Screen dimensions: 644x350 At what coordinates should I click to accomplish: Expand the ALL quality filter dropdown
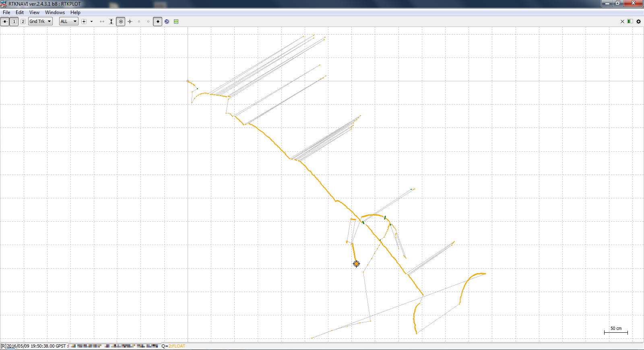coord(68,22)
